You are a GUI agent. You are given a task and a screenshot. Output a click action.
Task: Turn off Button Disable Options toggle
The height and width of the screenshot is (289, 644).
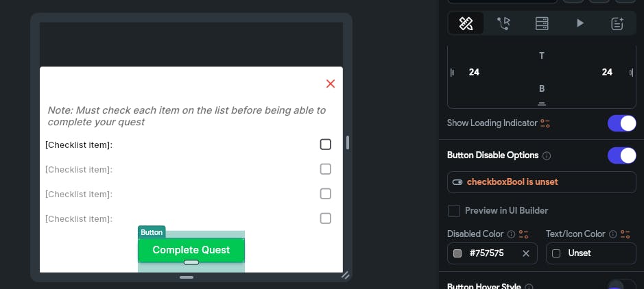621,155
